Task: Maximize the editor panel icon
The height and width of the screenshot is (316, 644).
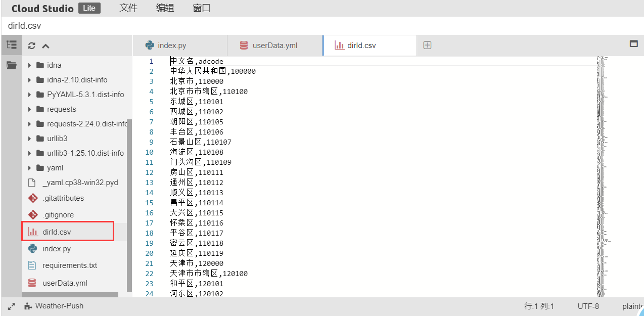Action: (633, 44)
